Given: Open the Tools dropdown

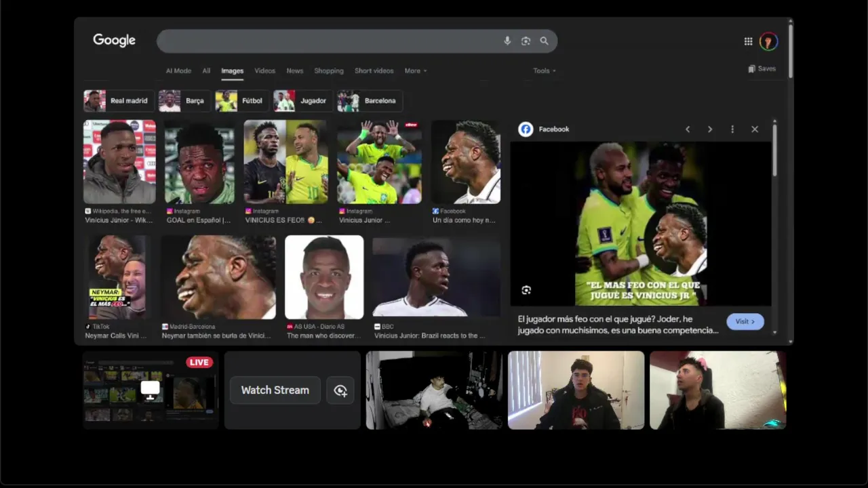Looking at the screenshot, I should (x=545, y=70).
